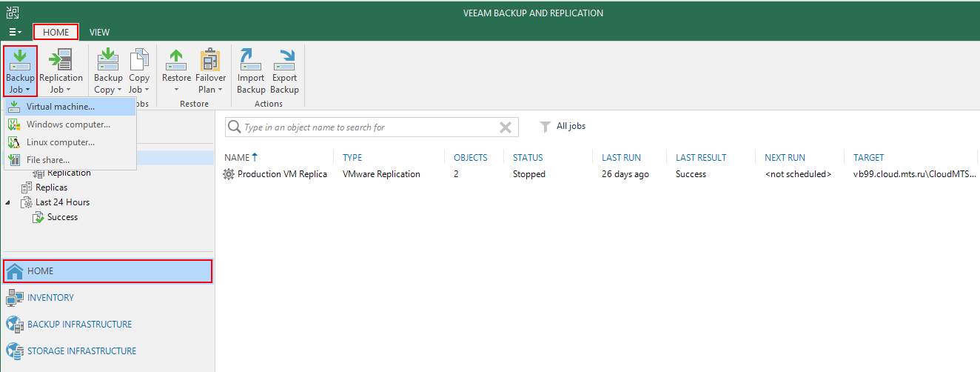Screen dimensions: 980x372
Task: Open the All jobs filter
Action: [563, 127]
